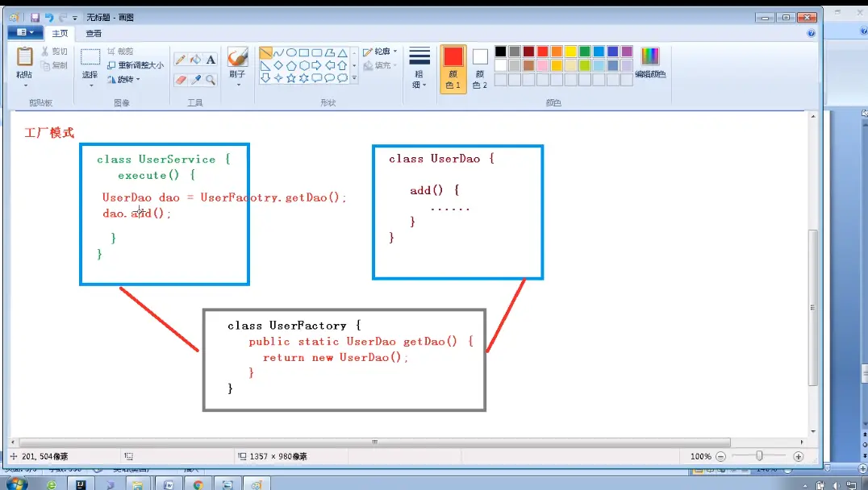Click the Paint help question mark icon
The image size is (868, 490).
(x=811, y=33)
